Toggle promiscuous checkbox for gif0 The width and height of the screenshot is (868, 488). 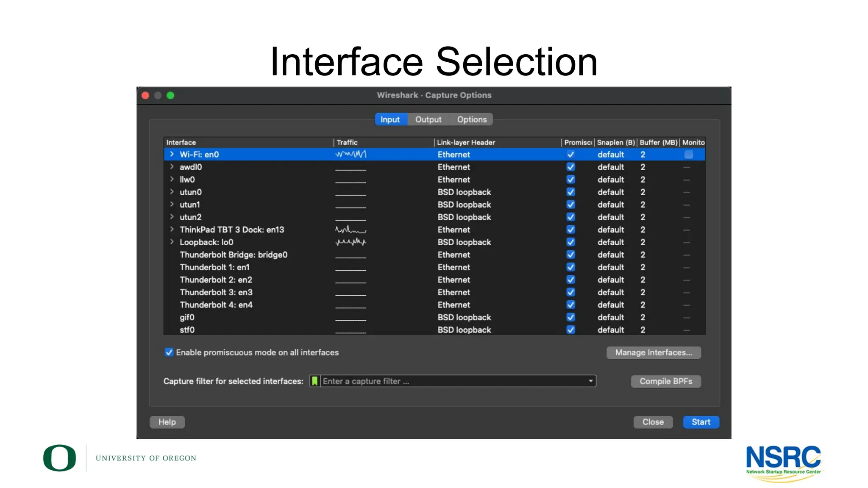pyautogui.click(x=571, y=317)
